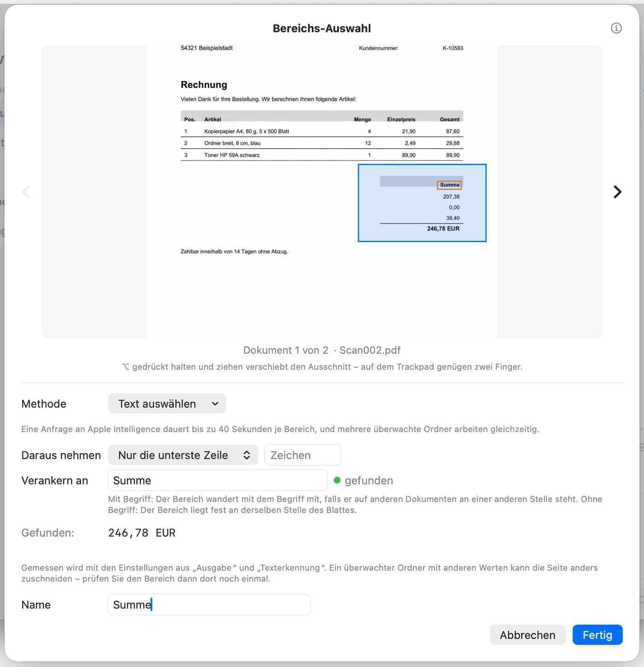Click the found value 246,78 EUR next to Gefunden
The image size is (644, 667).
[142, 533]
